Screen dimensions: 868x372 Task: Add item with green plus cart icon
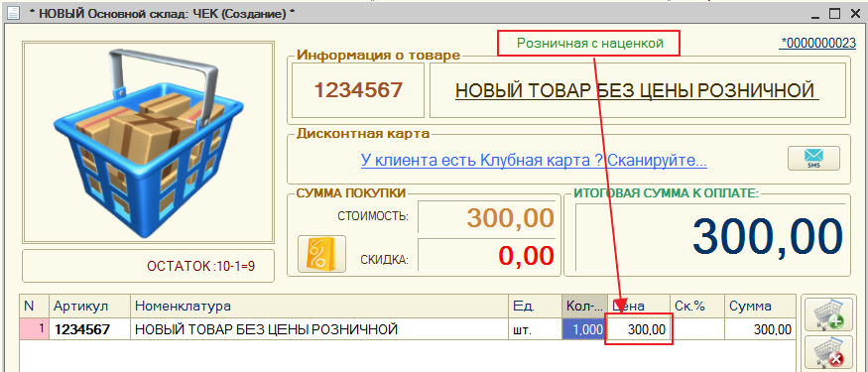click(828, 315)
